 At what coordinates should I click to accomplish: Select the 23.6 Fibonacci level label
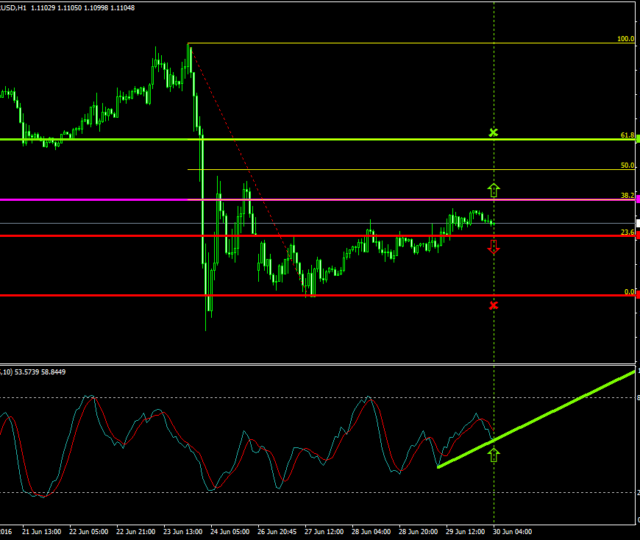click(627, 232)
